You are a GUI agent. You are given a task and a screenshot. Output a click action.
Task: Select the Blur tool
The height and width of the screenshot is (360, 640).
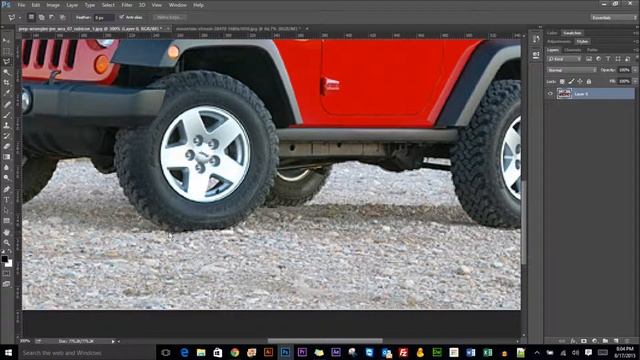point(7,168)
